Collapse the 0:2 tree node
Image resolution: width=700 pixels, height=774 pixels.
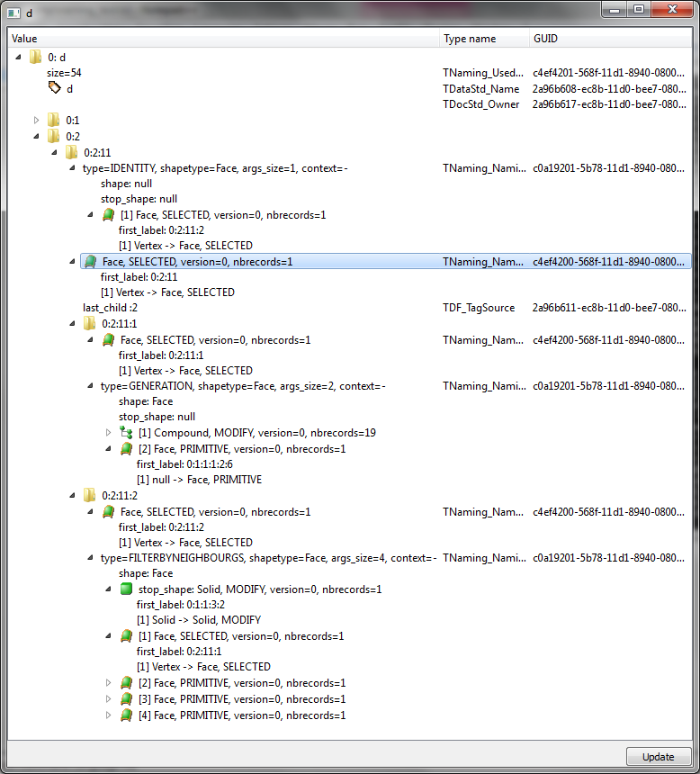pyautogui.click(x=37, y=136)
